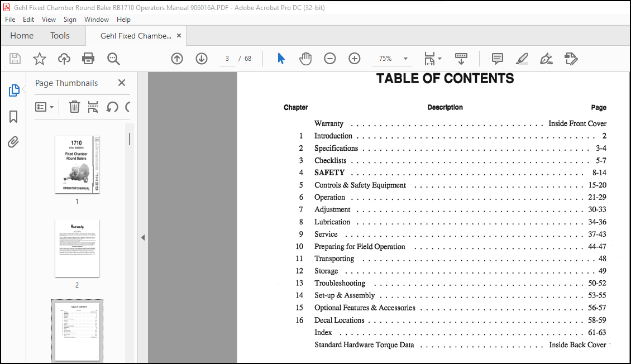Select the Gehl Fixed Chambe... document tab
This screenshot has width=631, height=364.
coord(136,36)
